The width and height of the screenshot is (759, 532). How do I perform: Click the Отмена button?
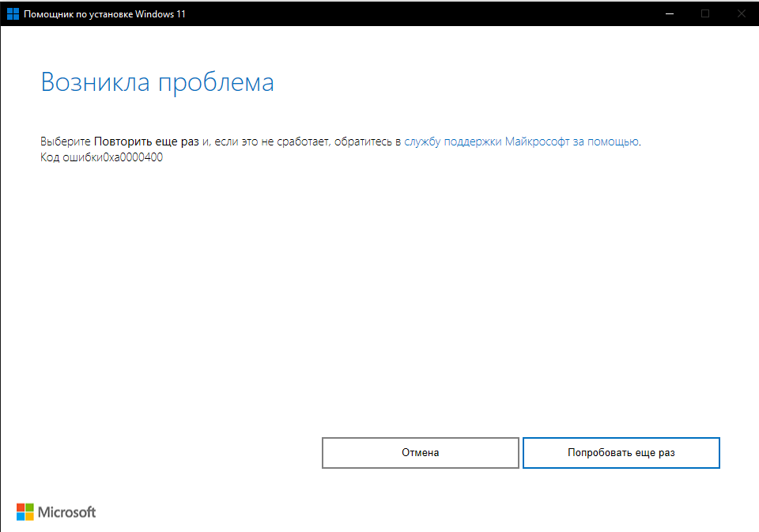pos(420,453)
